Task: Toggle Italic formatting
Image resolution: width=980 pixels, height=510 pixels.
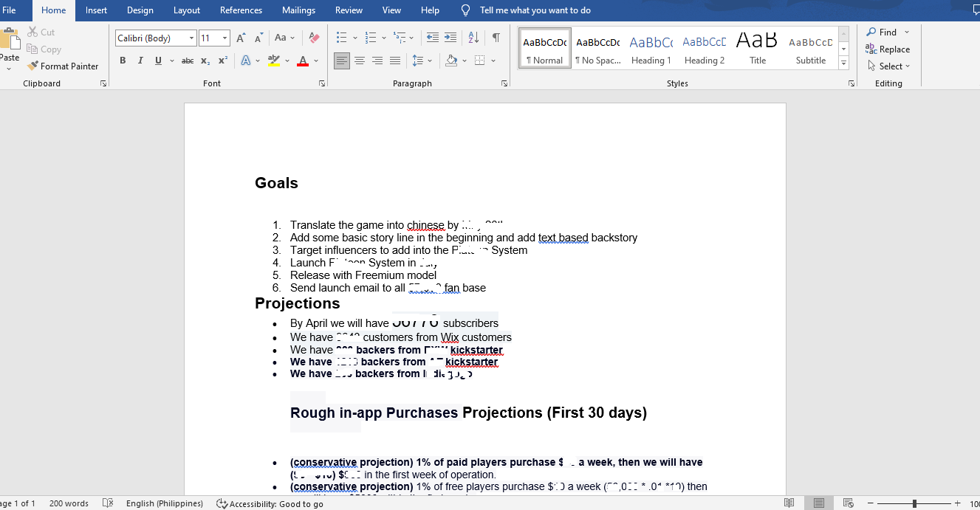Action: pos(140,61)
